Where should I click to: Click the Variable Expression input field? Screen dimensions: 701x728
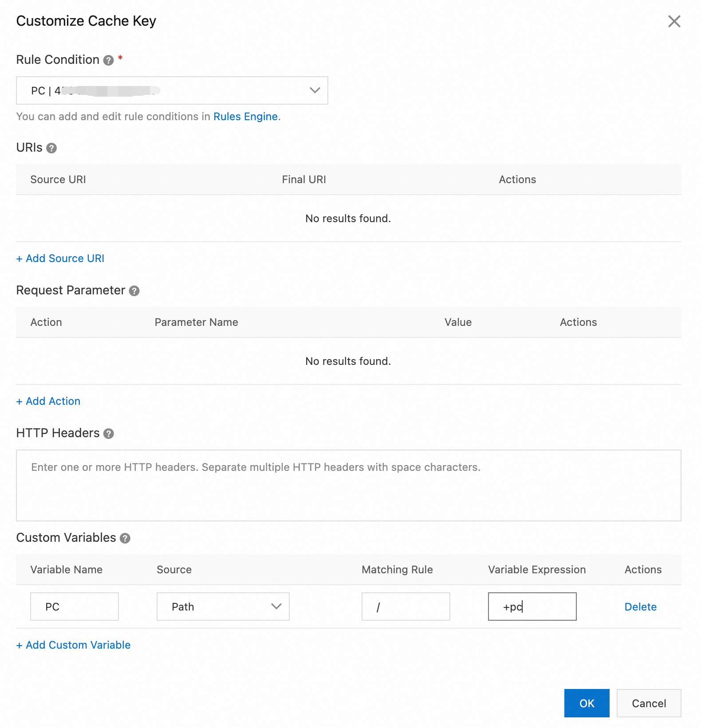(x=532, y=607)
